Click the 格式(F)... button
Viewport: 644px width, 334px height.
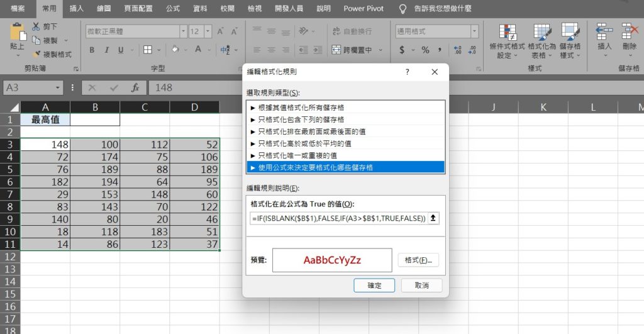(x=418, y=260)
